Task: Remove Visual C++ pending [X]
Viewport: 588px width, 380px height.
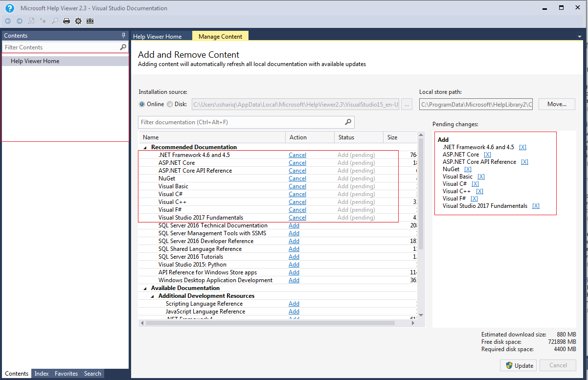Action: 479,191
